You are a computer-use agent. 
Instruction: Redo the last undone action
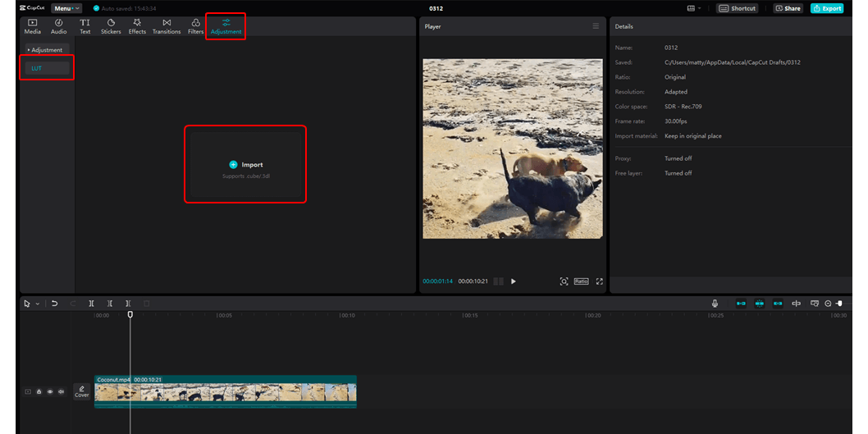(x=73, y=304)
